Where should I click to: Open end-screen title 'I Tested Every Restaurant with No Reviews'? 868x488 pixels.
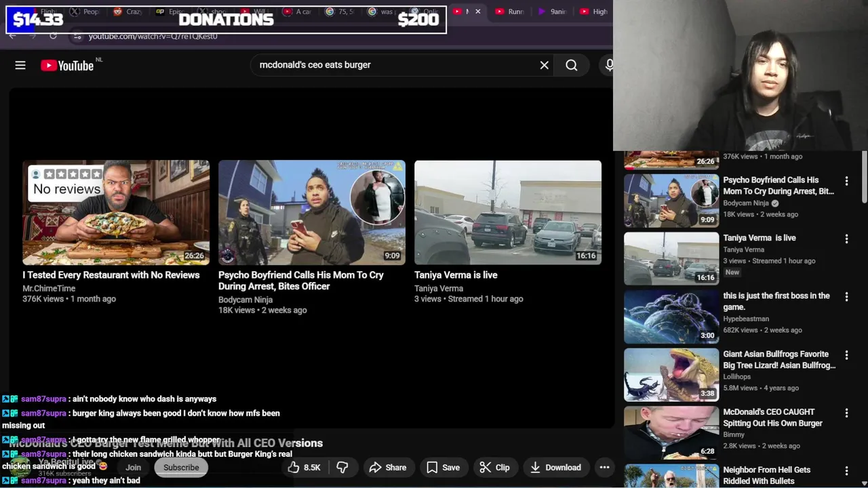pyautogui.click(x=111, y=275)
